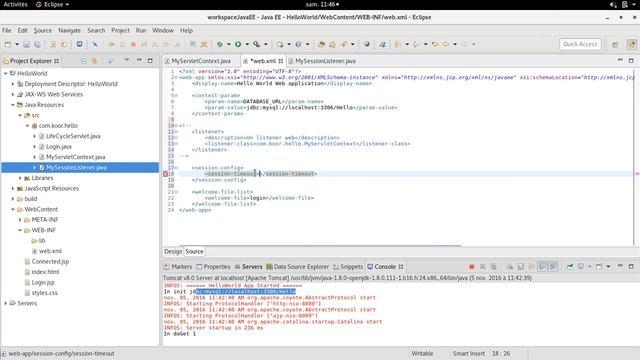
Task: Switch to MySessionListener.java editor tab
Action: pos(325,61)
